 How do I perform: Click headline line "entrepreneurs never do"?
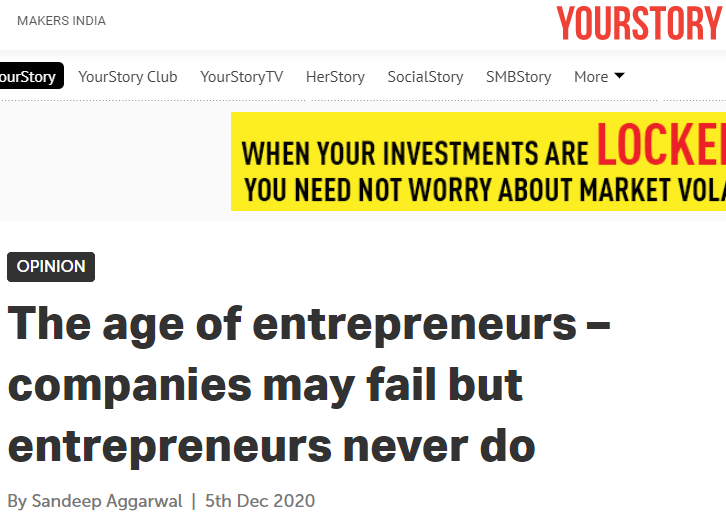click(272, 445)
